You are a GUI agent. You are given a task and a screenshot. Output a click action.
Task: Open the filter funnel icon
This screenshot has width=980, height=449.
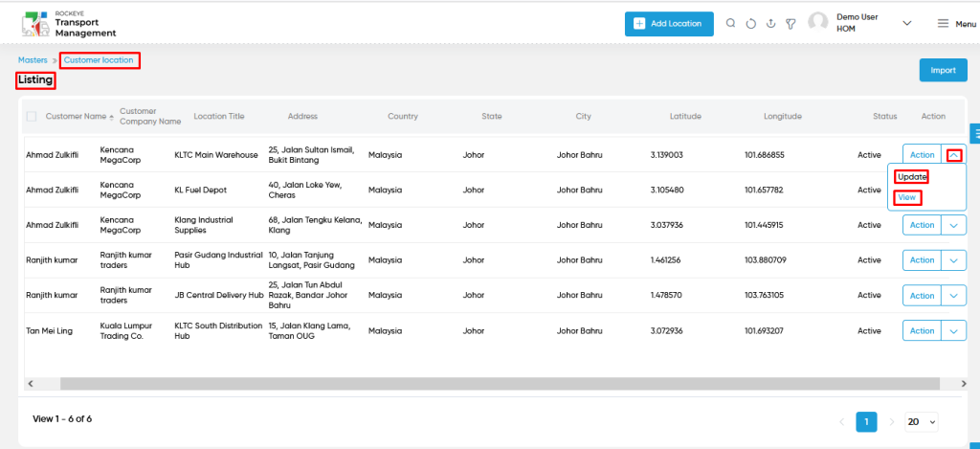pos(791,24)
